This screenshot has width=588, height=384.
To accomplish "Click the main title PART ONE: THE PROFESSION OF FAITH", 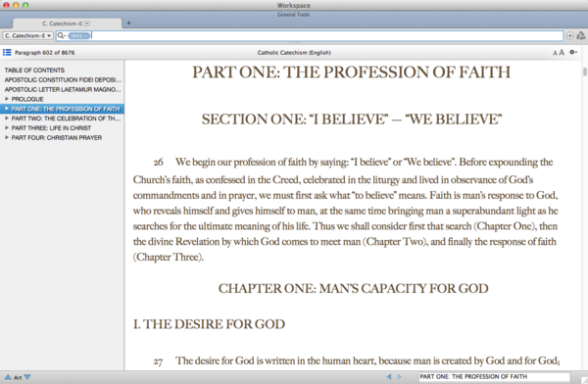I will coord(352,72).
